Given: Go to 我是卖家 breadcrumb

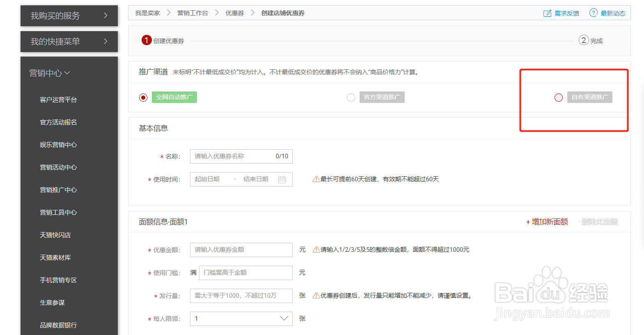Looking at the screenshot, I should tap(148, 13).
